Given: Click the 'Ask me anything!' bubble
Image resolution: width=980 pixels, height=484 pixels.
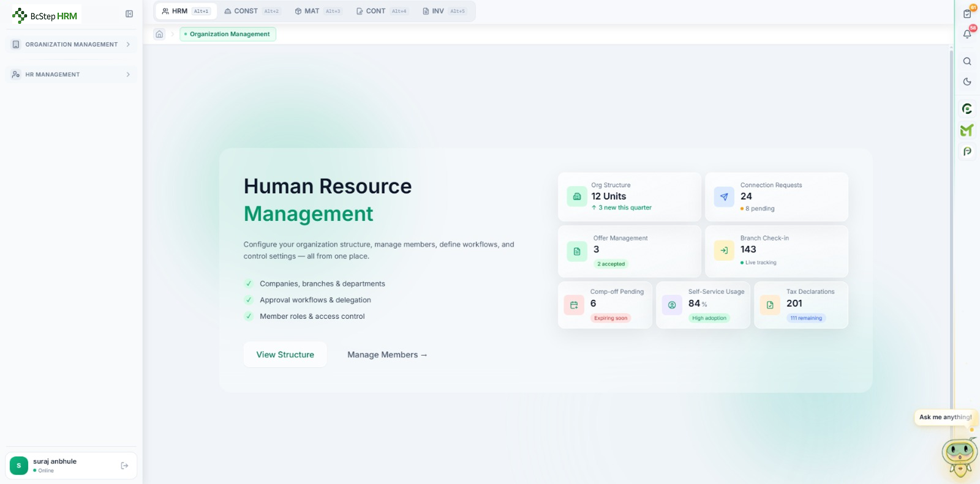Looking at the screenshot, I should (x=945, y=417).
